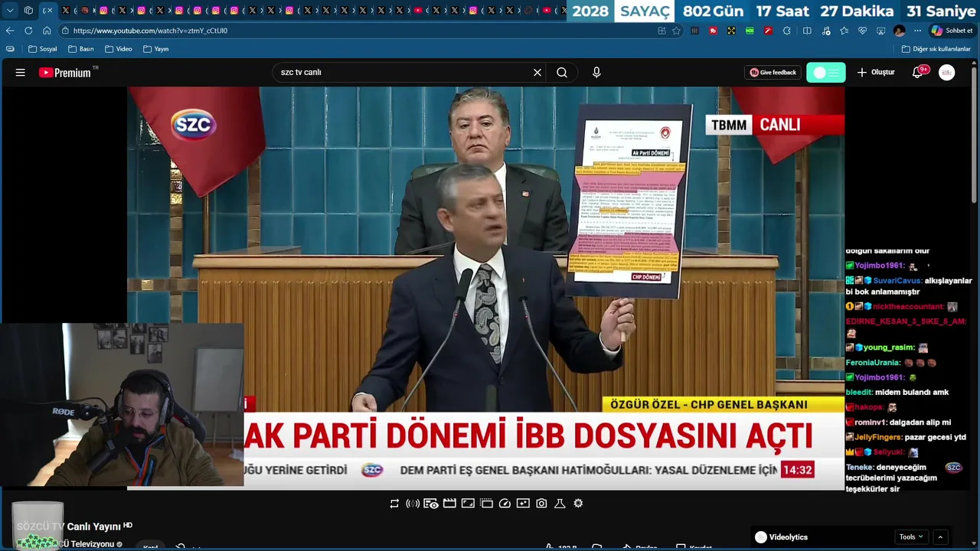The height and width of the screenshot is (551, 980).
Task: Click the video filters sparkle icon
Action: pos(523,504)
